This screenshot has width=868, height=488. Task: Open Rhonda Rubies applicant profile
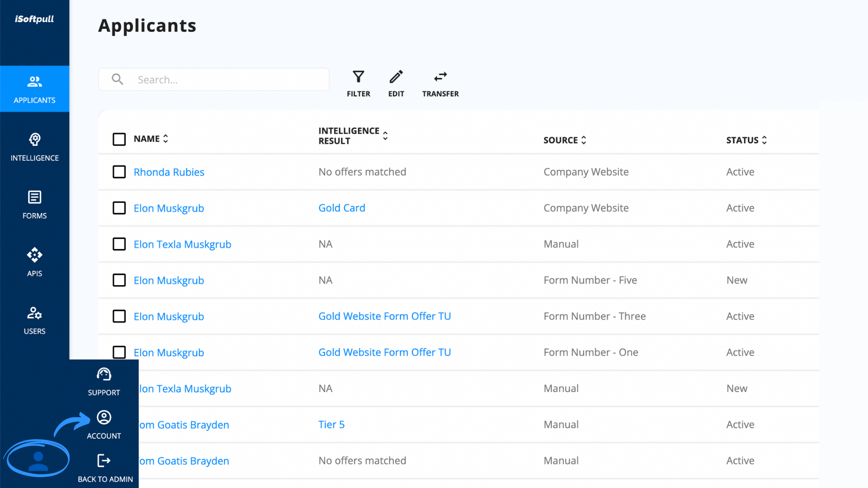click(x=169, y=172)
